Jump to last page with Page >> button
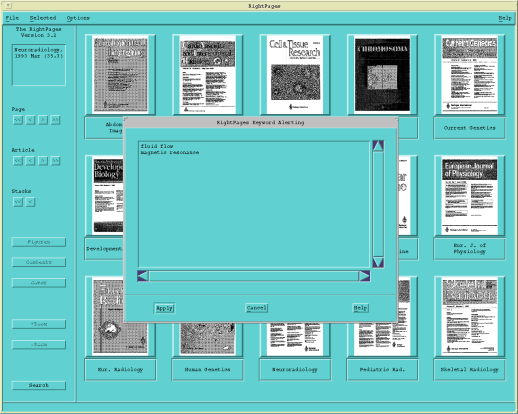518x414 pixels. click(56, 120)
